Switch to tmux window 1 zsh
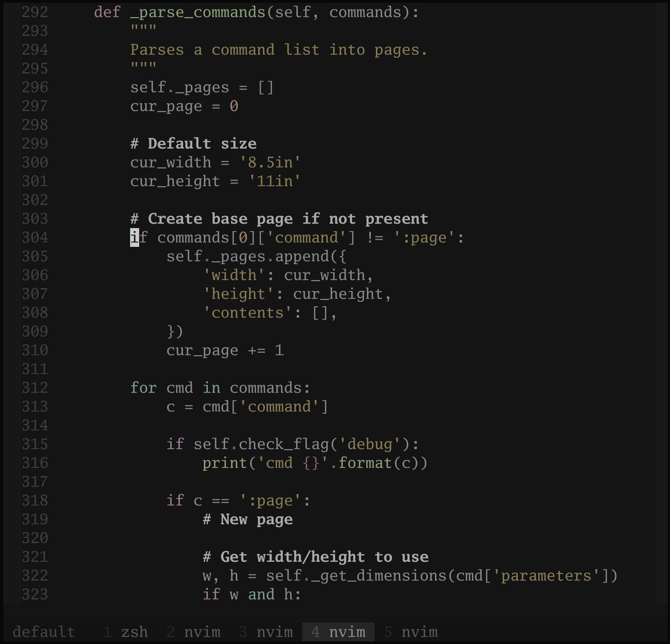Viewport: 670px width, 644px height. tap(125, 632)
